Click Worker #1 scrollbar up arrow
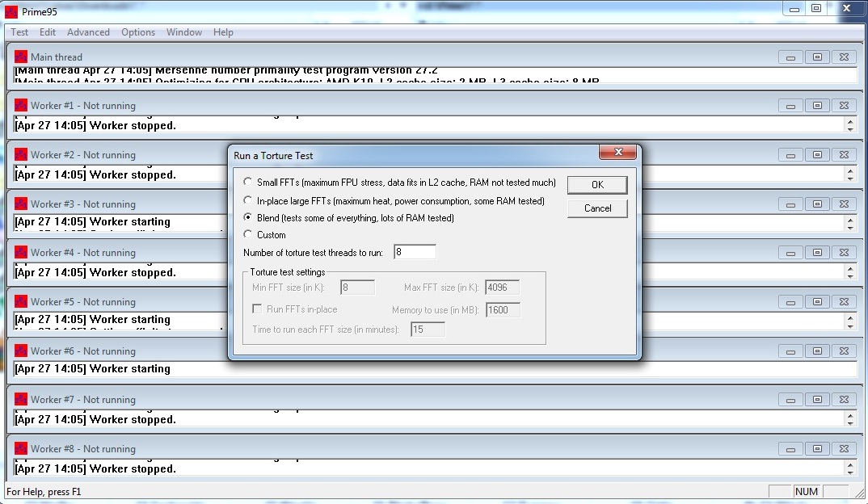The image size is (868, 504). pos(850,121)
